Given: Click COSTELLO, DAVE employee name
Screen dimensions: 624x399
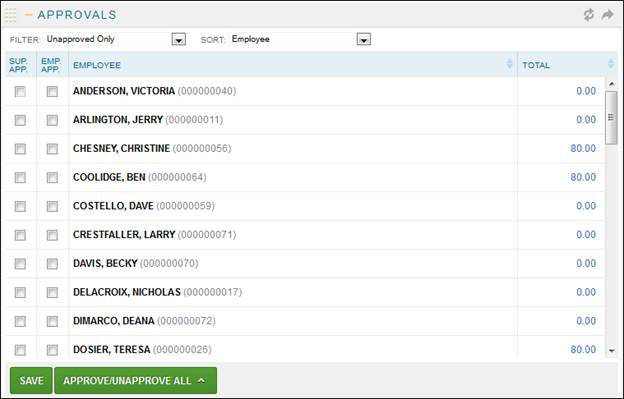Looking at the screenshot, I should coord(113,206).
